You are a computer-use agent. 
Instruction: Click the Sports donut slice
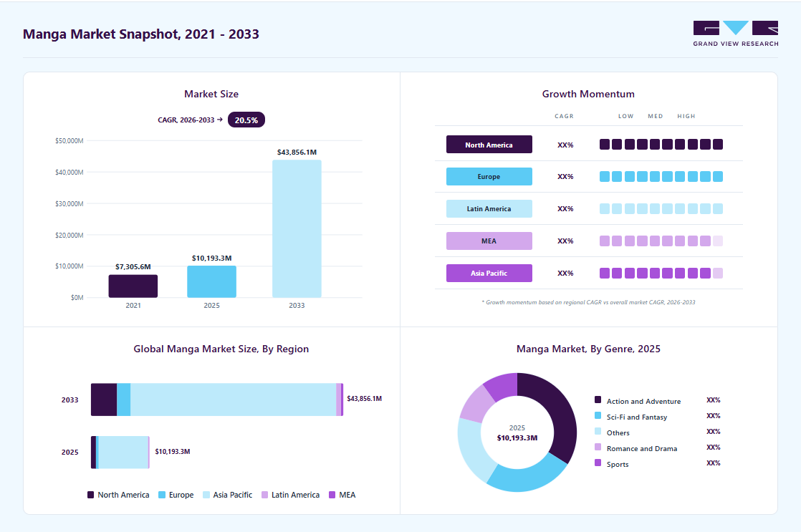click(x=503, y=385)
